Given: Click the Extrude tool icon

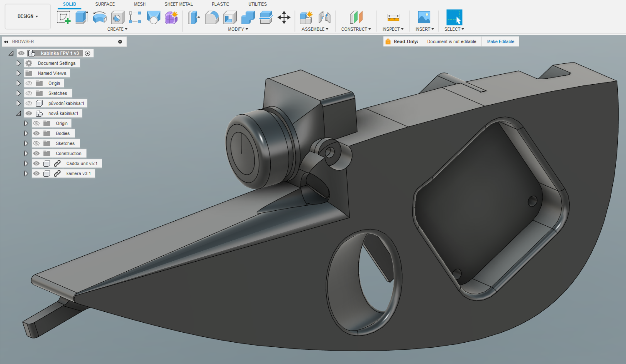Looking at the screenshot, I should (x=82, y=17).
